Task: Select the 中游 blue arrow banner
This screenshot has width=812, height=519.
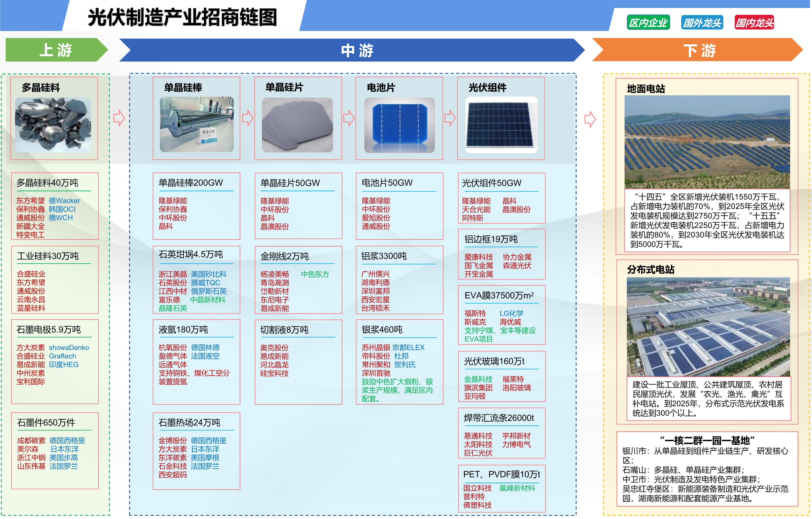Action: (352, 50)
